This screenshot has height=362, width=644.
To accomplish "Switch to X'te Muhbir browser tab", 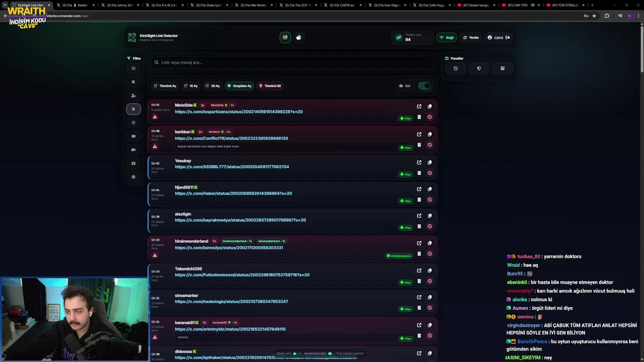I will point(75,5).
